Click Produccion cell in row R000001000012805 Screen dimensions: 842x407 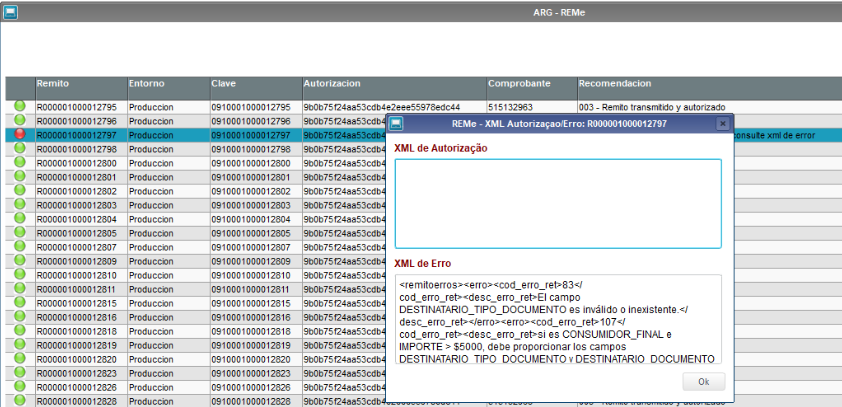coord(169,233)
